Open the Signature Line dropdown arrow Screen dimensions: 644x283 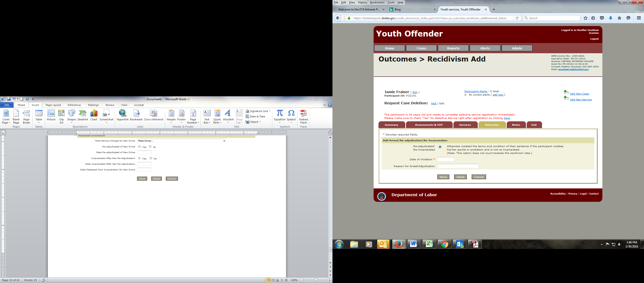coord(270,111)
